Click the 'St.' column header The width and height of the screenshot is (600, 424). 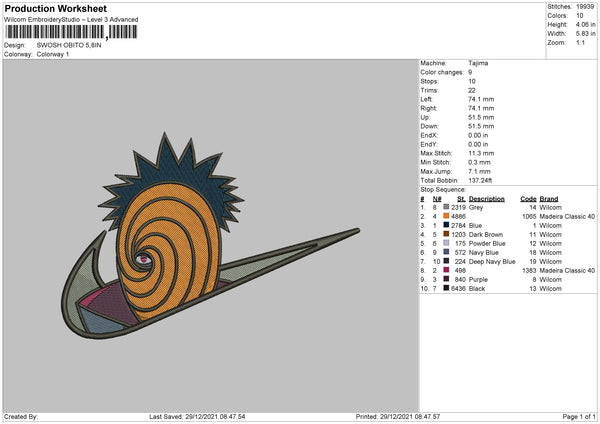(x=461, y=199)
